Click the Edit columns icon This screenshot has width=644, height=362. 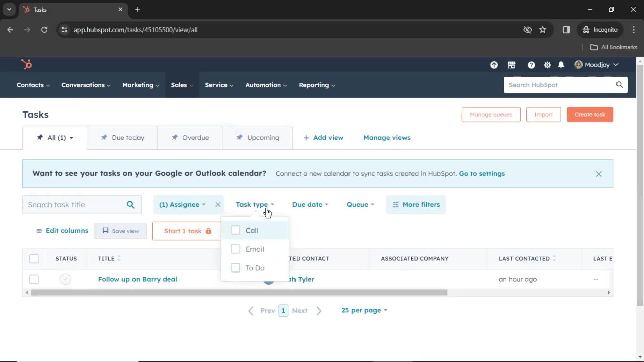[x=39, y=231]
